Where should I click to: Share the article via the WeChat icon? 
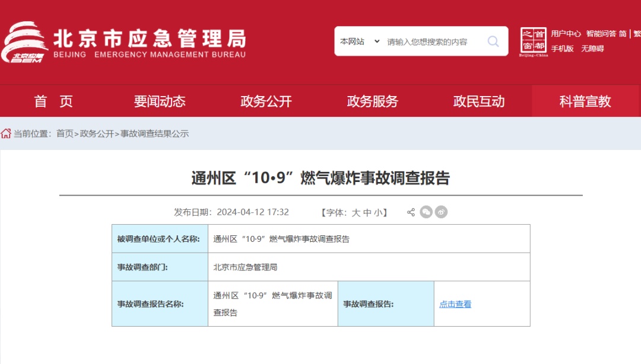(426, 212)
